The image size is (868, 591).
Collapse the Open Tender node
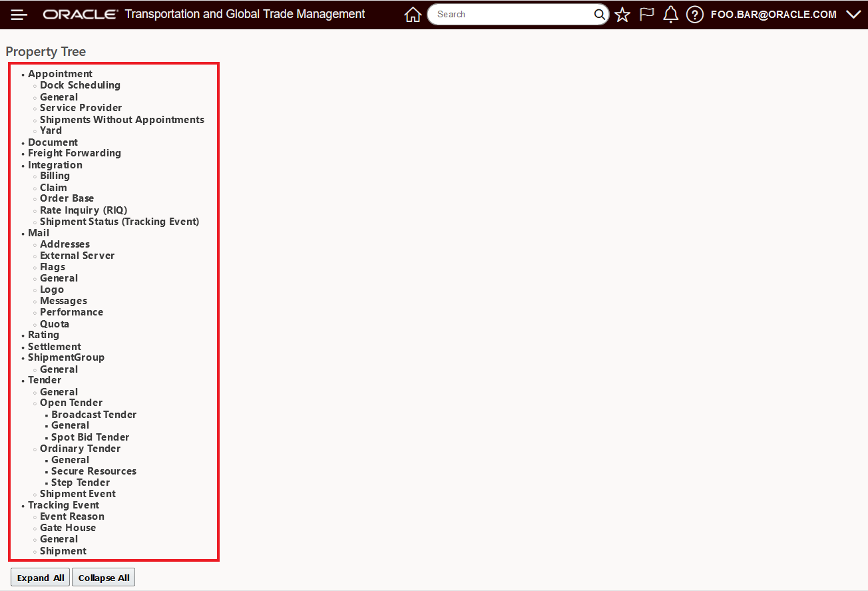click(71, 403)
